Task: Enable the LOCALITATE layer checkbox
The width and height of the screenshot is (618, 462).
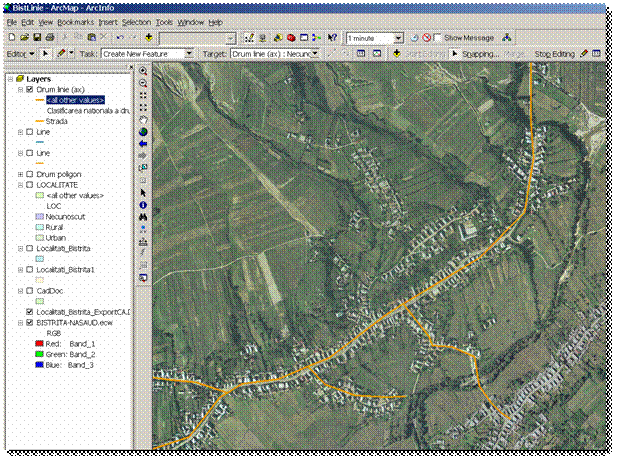Action: (x=30, y=185)
